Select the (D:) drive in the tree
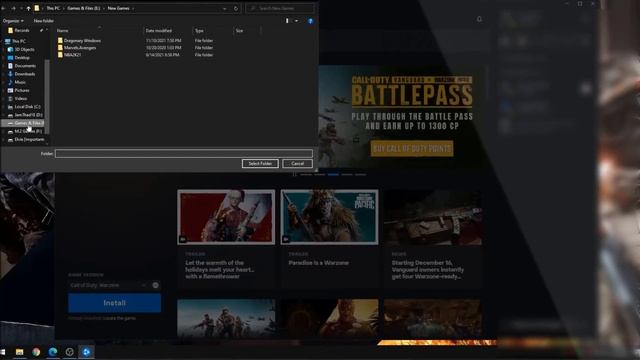 pos(28,115)
